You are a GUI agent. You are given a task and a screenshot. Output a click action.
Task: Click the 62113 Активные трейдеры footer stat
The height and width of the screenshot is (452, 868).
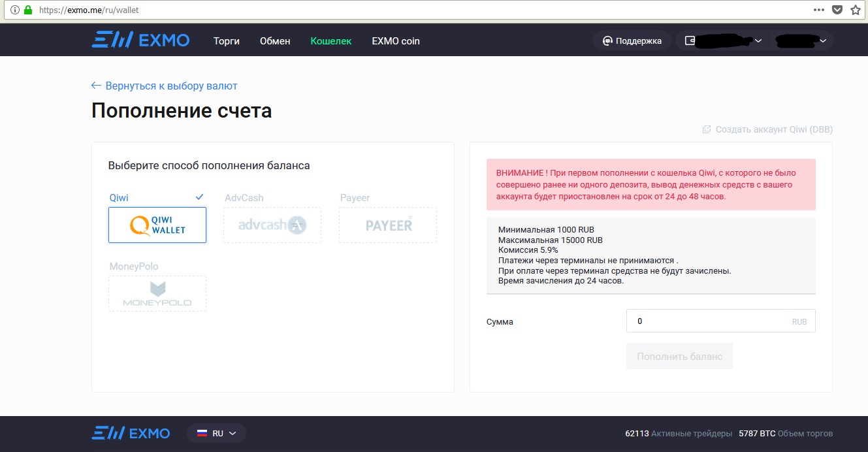[679, 434]
